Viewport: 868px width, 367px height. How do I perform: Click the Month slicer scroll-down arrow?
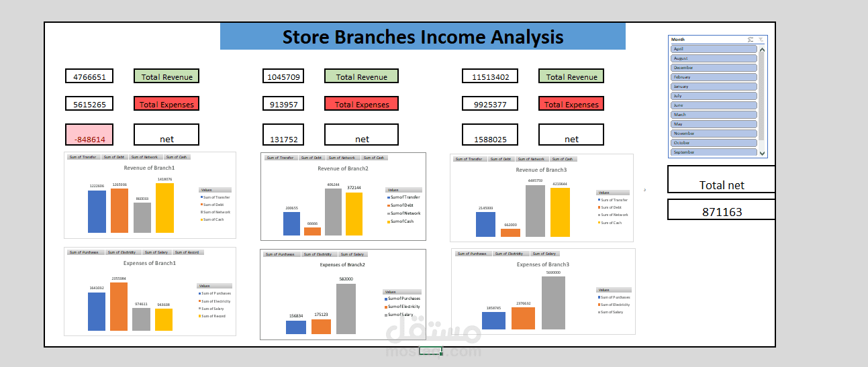[762, 153]
